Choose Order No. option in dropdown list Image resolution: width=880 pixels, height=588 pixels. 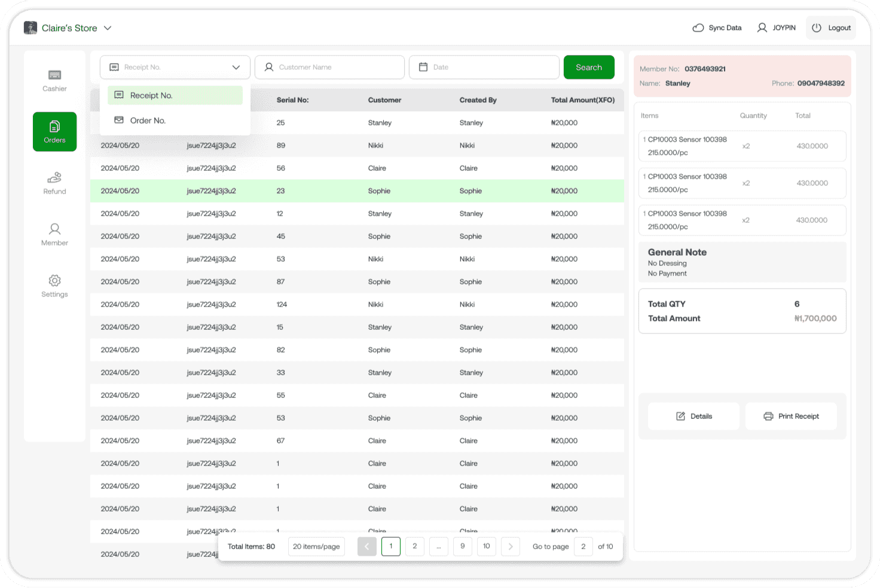[x=175, y=120]
